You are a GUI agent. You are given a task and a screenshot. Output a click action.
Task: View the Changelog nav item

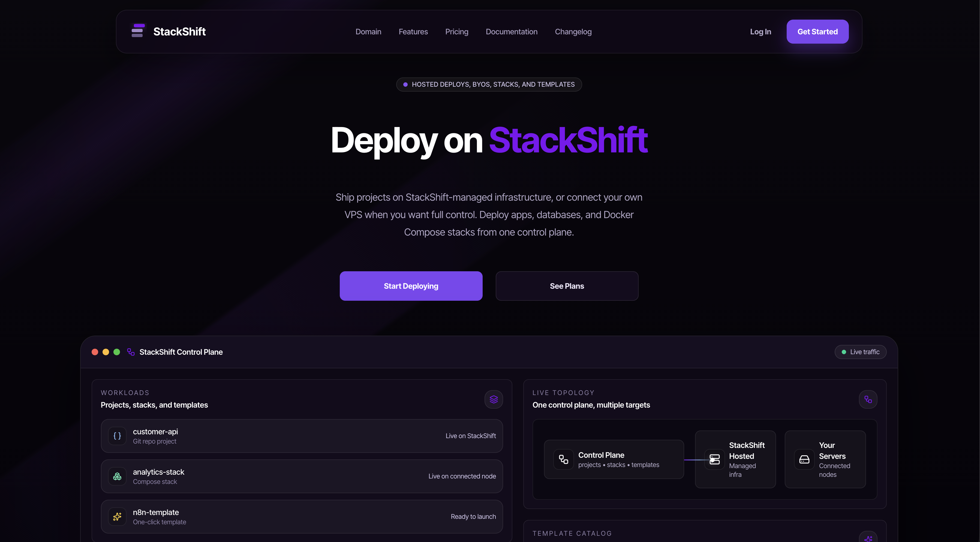573,32
